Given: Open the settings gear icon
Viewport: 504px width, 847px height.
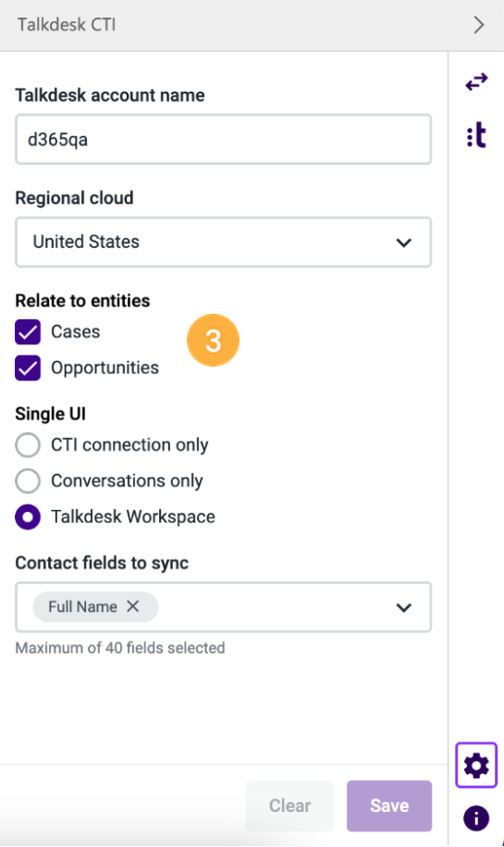Looking at the screenshot, I should (x=476, y=766).
